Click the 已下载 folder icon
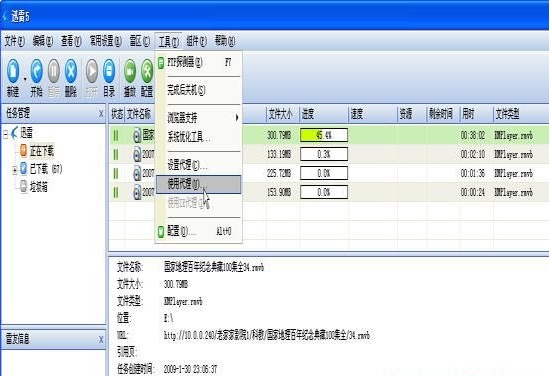Image resolution: width=552 pixels, height=376 pixels. point(23,169)
